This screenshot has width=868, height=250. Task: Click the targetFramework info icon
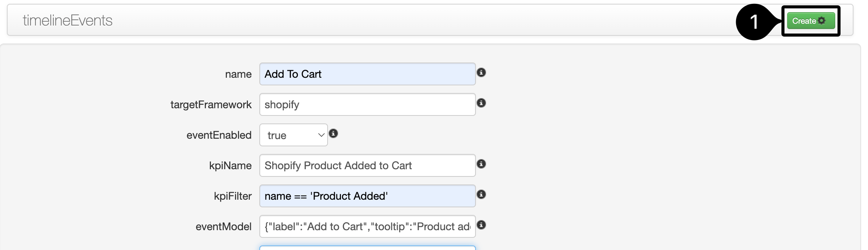[481, 103]
